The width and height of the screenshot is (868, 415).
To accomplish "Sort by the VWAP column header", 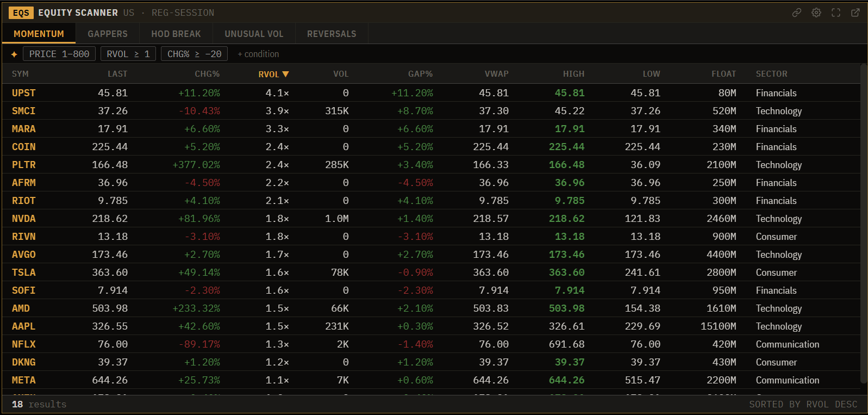I will (x=497, y=74).
